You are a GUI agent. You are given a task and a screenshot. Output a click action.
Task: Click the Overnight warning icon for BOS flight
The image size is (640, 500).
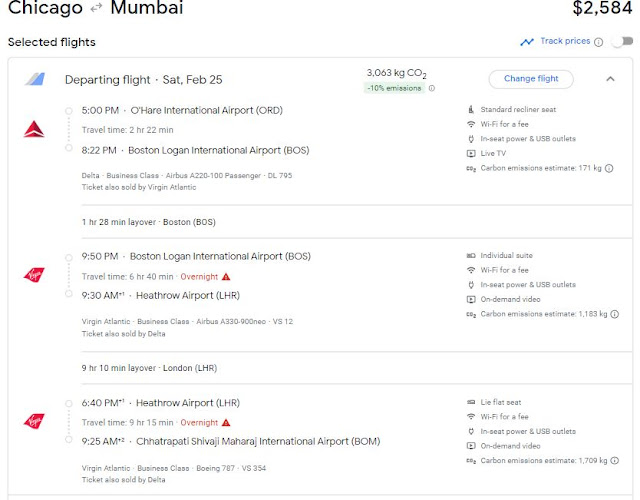point(226,277)
